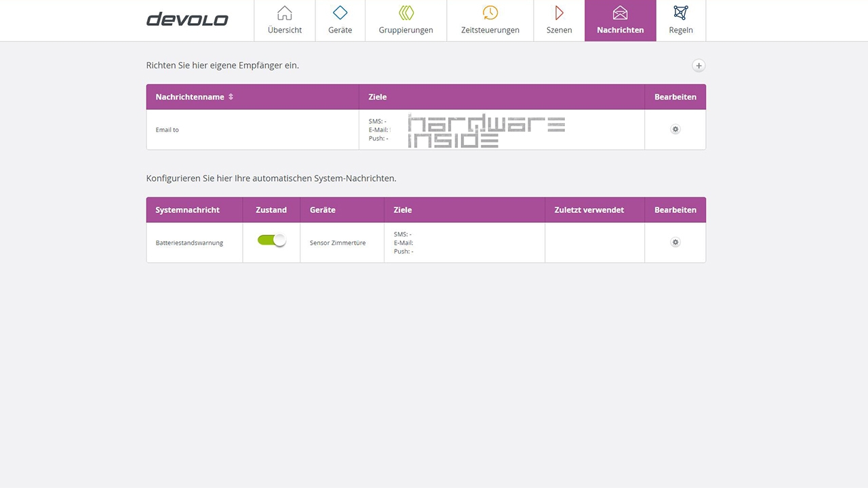Open the Regeln tab

[681, 20]
